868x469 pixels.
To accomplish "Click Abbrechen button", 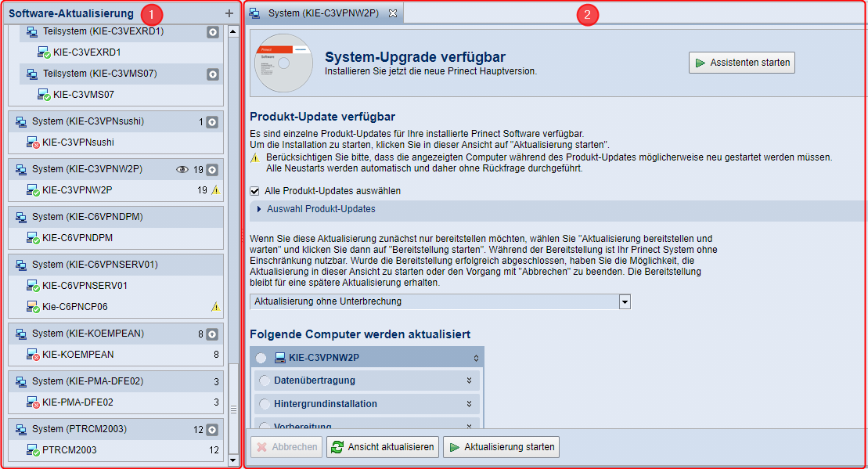I will click(x=286, y=447).
